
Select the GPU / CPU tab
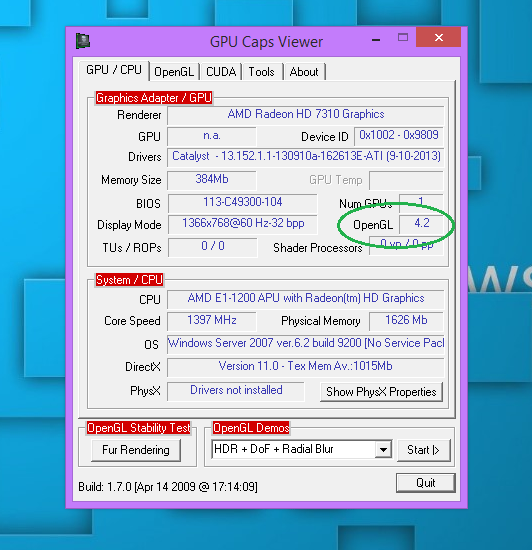[x=114, y=70]
